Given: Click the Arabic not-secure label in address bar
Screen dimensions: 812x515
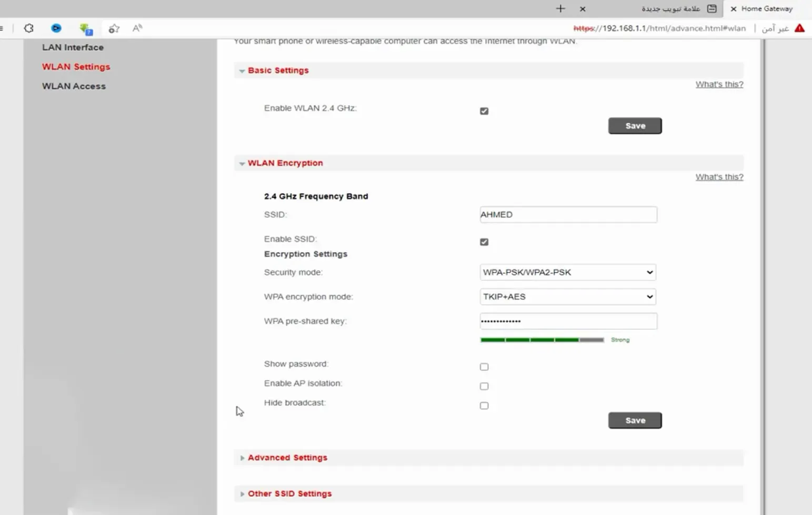Looking at the screenshot, I should 775,28.
